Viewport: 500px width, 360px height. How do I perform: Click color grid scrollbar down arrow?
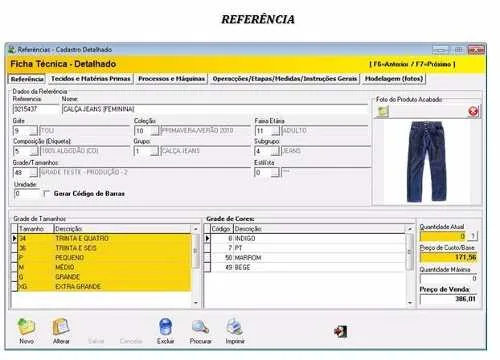tap(410, 303)
